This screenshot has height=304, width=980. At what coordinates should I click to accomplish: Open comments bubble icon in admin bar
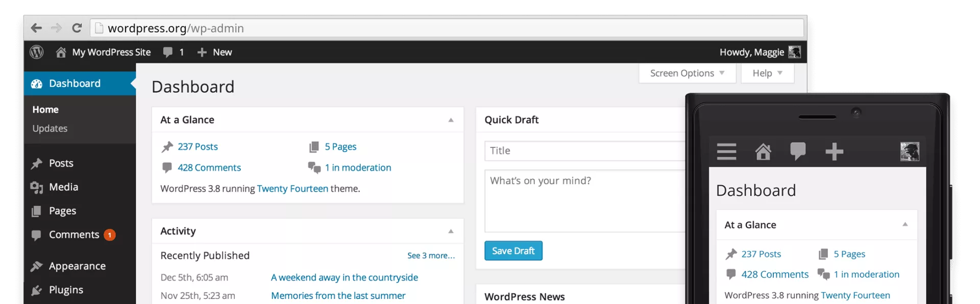click(167, 53)
